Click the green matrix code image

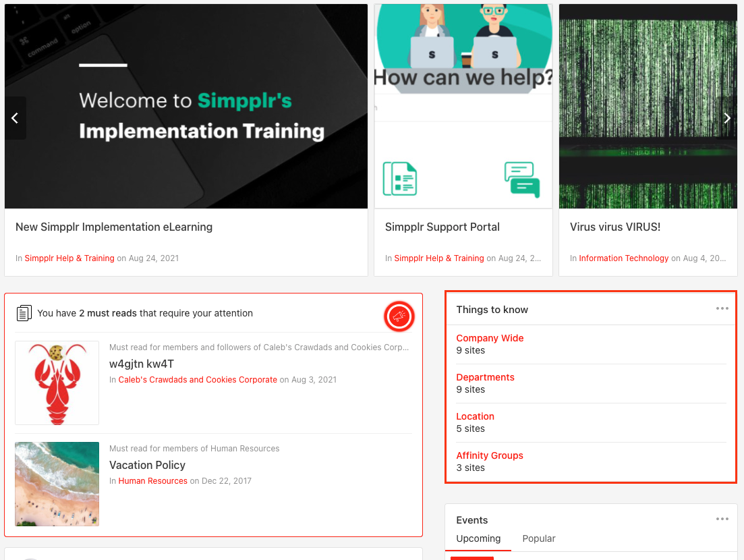pyautogui.click(x=648, y=107)
